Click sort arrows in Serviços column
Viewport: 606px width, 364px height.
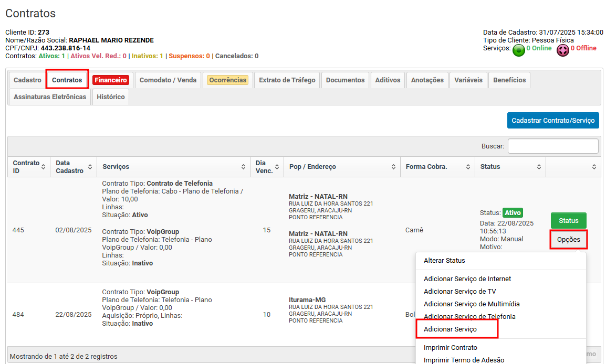pos(243,167)
